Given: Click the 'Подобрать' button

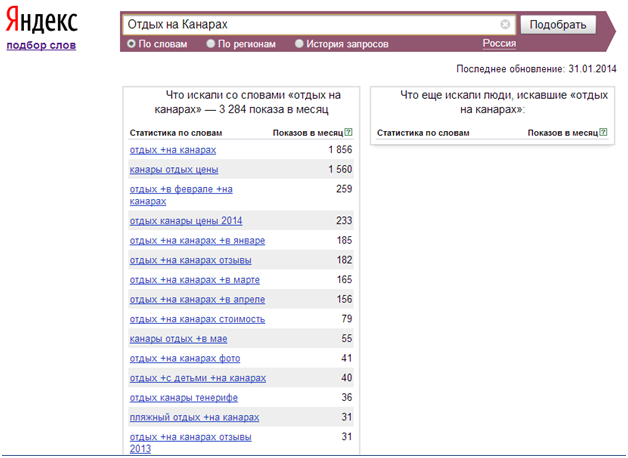Looking at the screenshot, I should pos(558,25).
